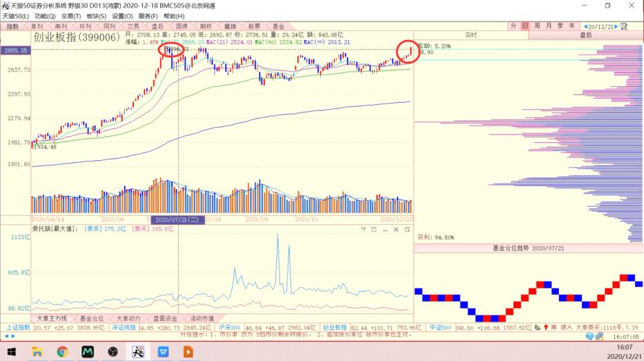Go to previous date with left arrow
The width and height of the screenshot is (644, 361).
(x=585, y=27)
